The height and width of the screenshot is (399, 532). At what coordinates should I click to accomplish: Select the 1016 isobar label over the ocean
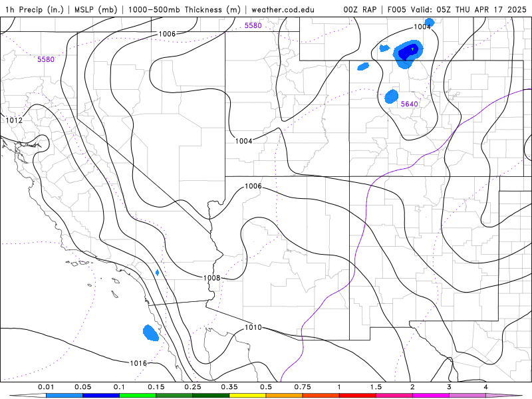click(138, 363)
